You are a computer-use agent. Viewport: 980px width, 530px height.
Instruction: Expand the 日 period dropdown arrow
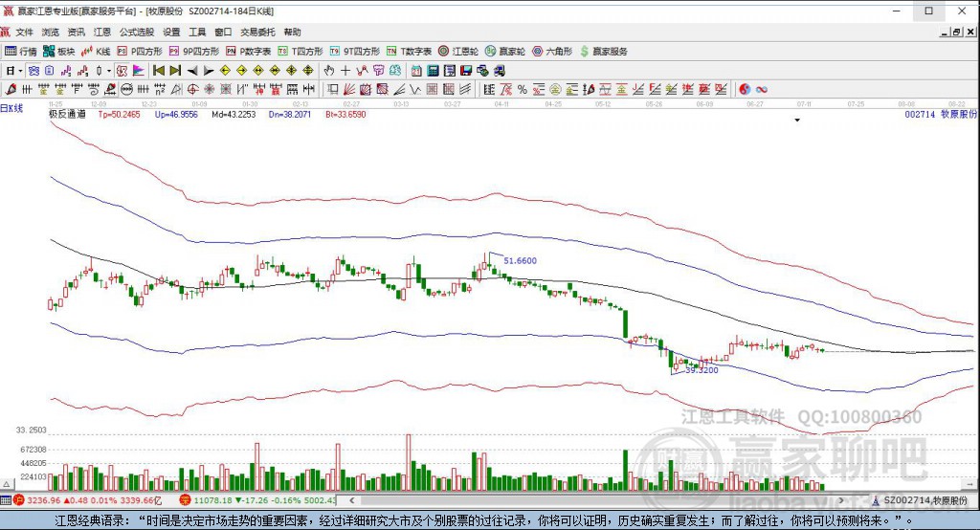(21, 71)
